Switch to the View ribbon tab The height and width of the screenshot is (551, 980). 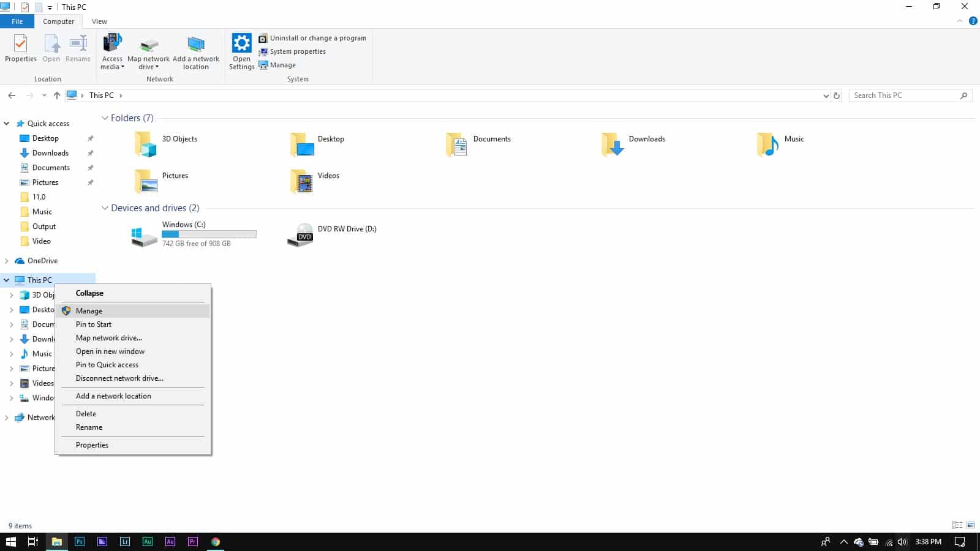pyautogui.click(x=99, y=21)
